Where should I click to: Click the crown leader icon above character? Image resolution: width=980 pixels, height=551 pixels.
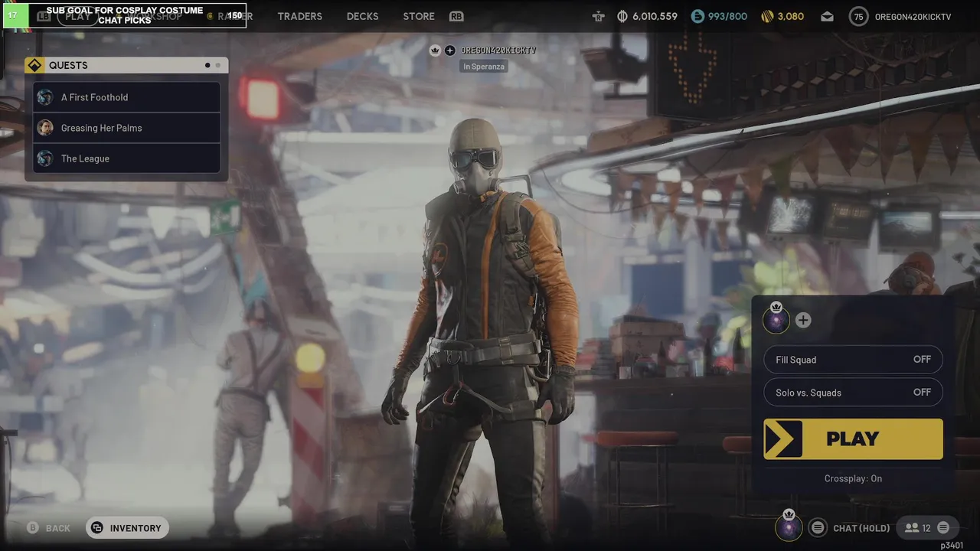(435, 51)
